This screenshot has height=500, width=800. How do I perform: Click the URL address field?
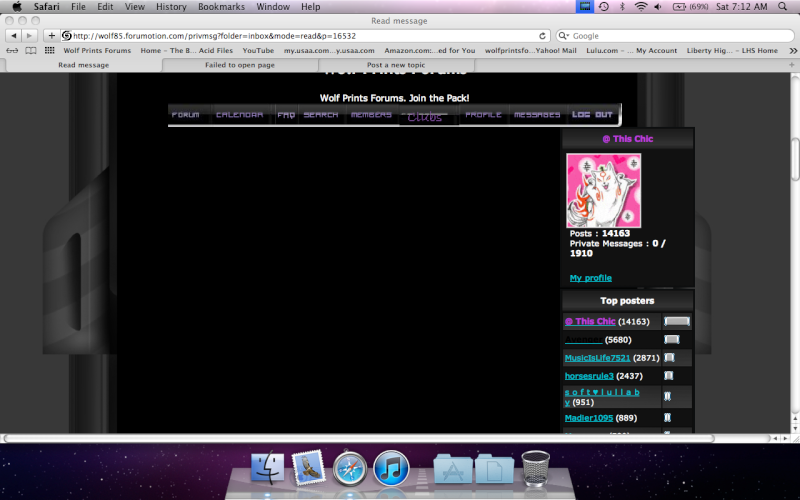click(305, 36)
